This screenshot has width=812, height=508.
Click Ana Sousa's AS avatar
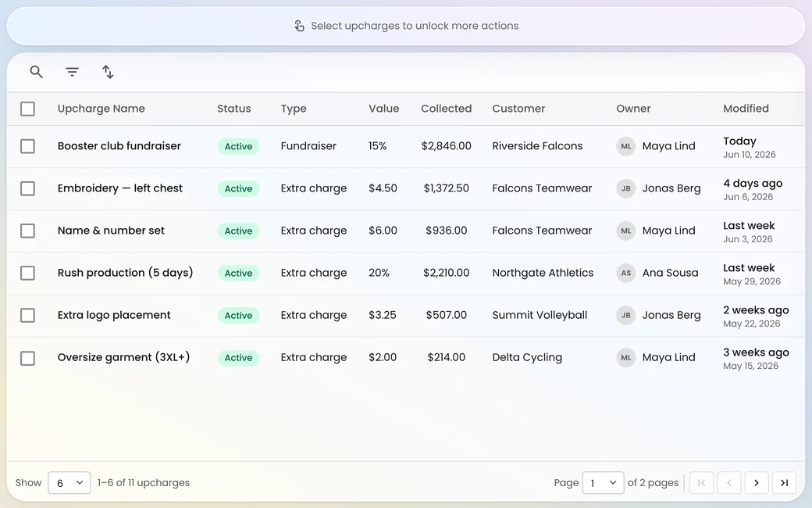point(625,274)
